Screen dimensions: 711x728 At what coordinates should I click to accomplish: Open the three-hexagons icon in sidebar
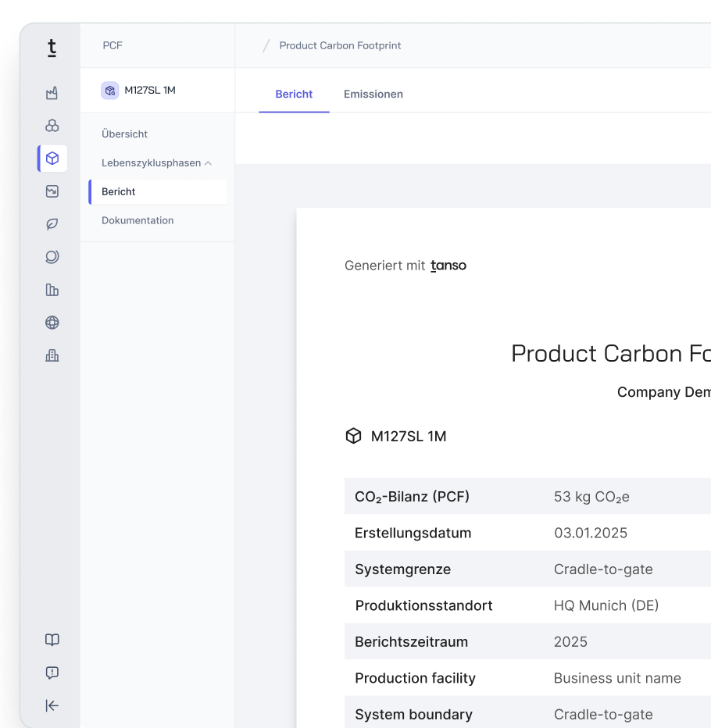52,126
